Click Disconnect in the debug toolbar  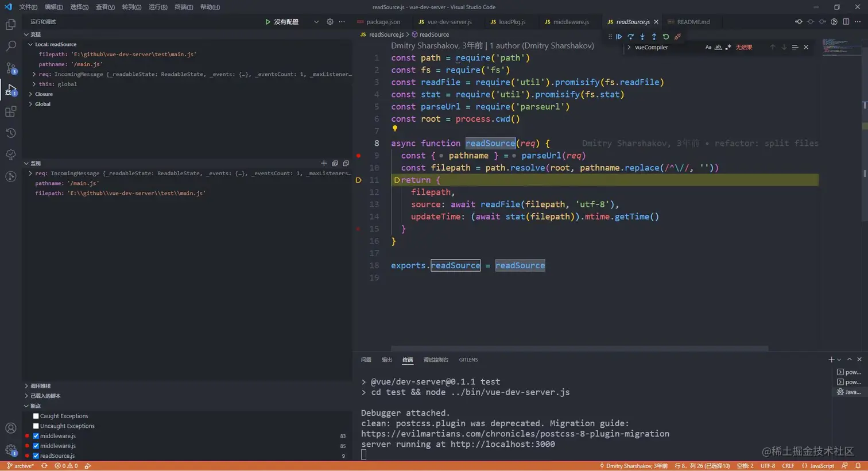(677, 36)
